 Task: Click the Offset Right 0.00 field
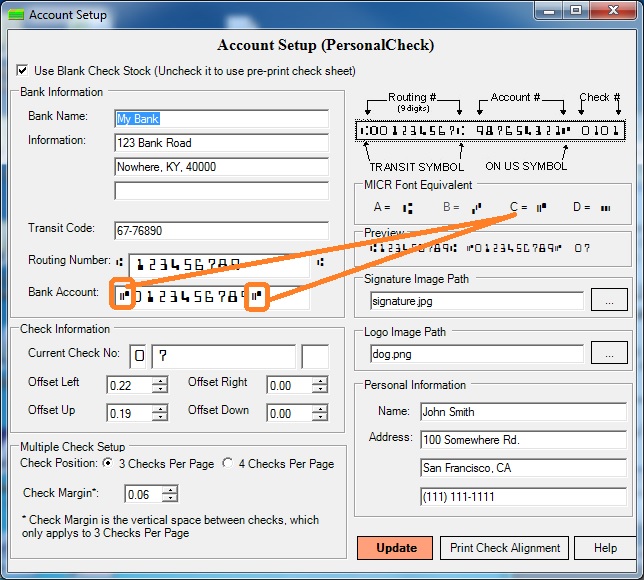289,385
